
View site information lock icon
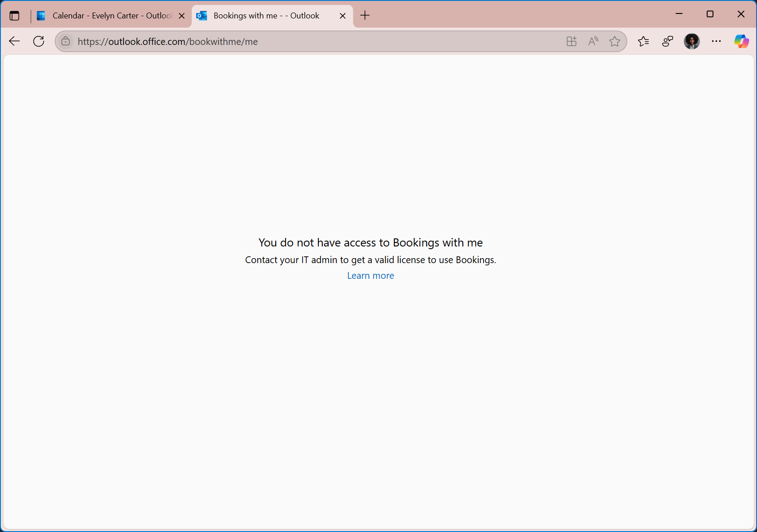[x=66, y=41]
